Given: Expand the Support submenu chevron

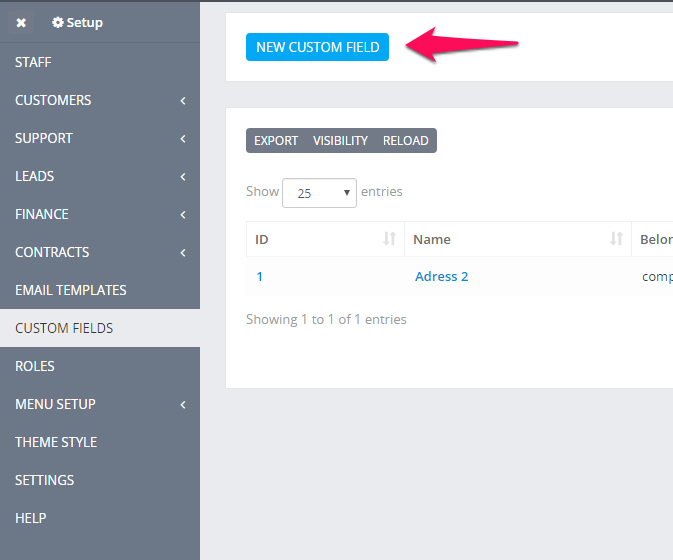Looking at the screenshot, I should [183, 139].
